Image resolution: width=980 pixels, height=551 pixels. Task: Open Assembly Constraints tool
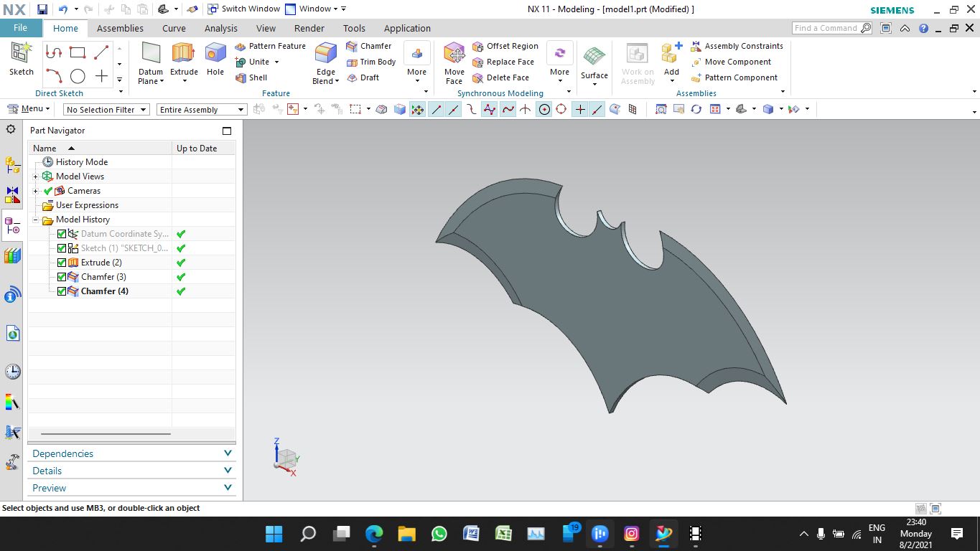[737, 46]
